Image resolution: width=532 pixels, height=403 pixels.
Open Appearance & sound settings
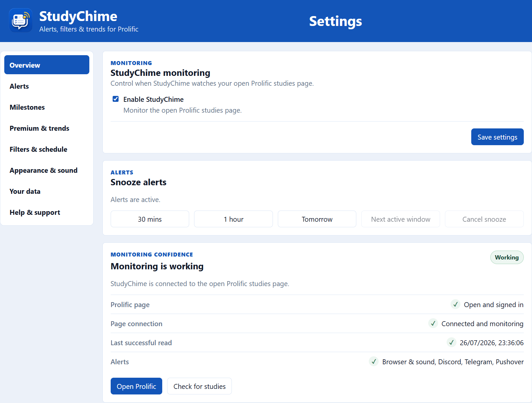pyautogui.click(x=47, y=170)
